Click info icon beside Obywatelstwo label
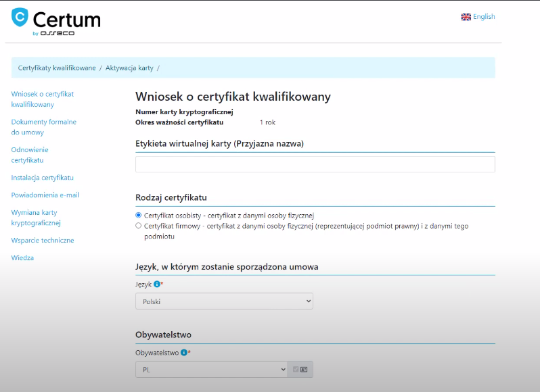Image resolution: width=540 pixels, height=392 pixels. click(184, 352)
